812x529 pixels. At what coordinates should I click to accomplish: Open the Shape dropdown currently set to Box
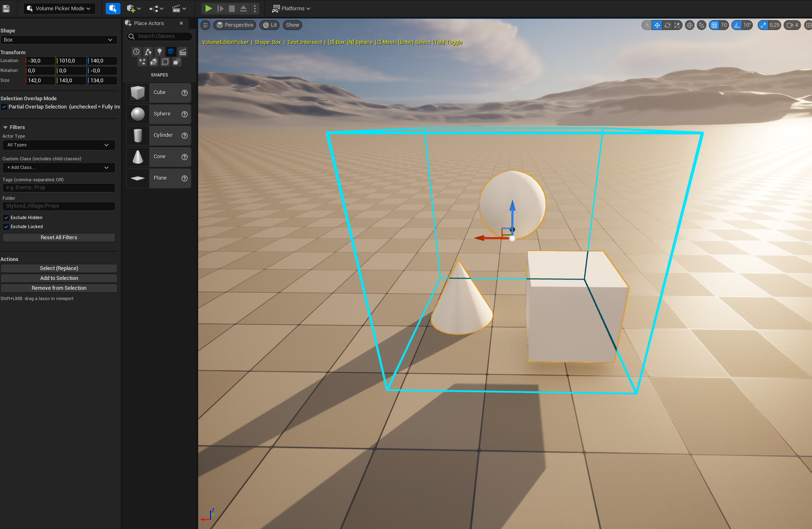pos(59,39)
